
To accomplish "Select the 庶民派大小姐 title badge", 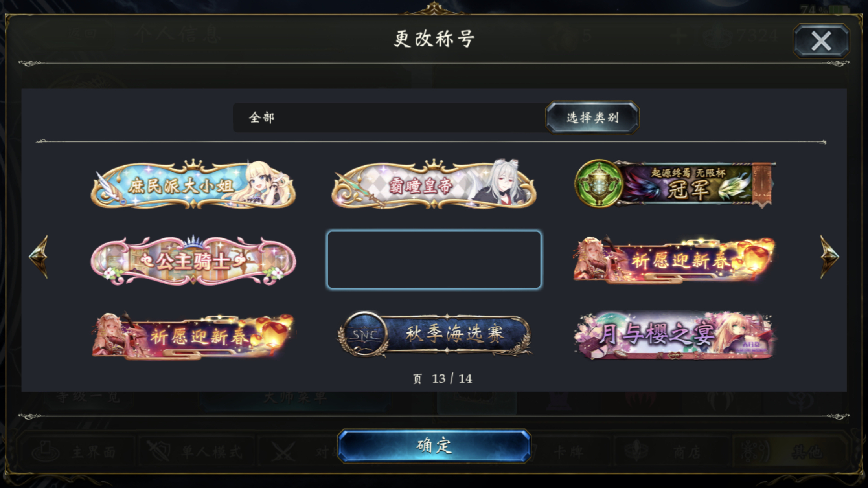I will [193, 184].
